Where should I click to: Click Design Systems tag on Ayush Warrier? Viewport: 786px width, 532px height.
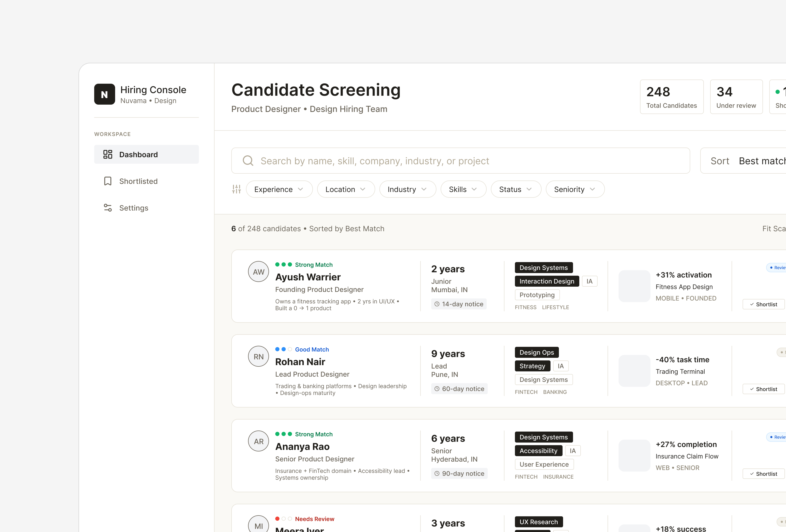[x=544, y=268]
